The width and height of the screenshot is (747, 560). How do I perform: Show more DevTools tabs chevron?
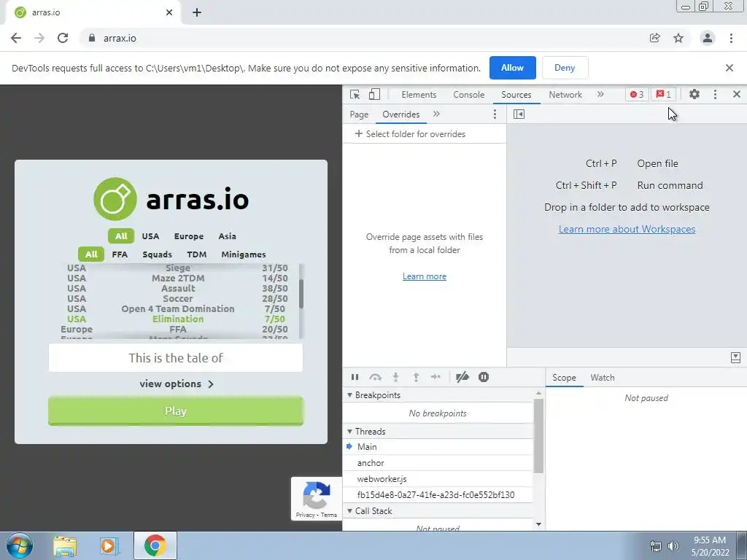tap(600, 94)
